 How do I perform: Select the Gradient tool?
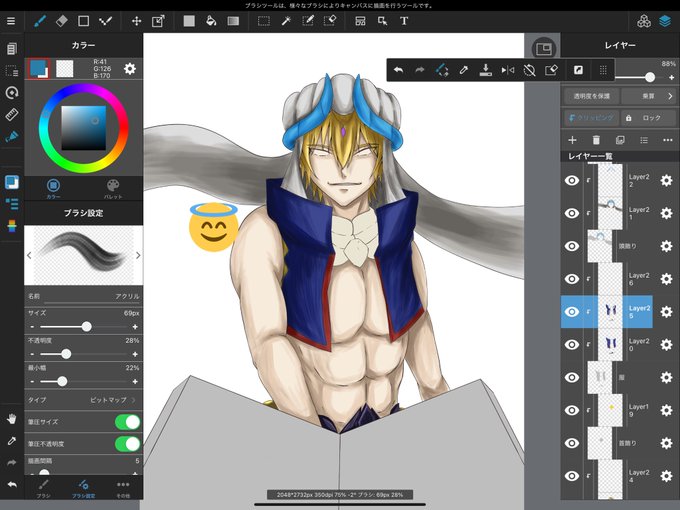(233, 21)
